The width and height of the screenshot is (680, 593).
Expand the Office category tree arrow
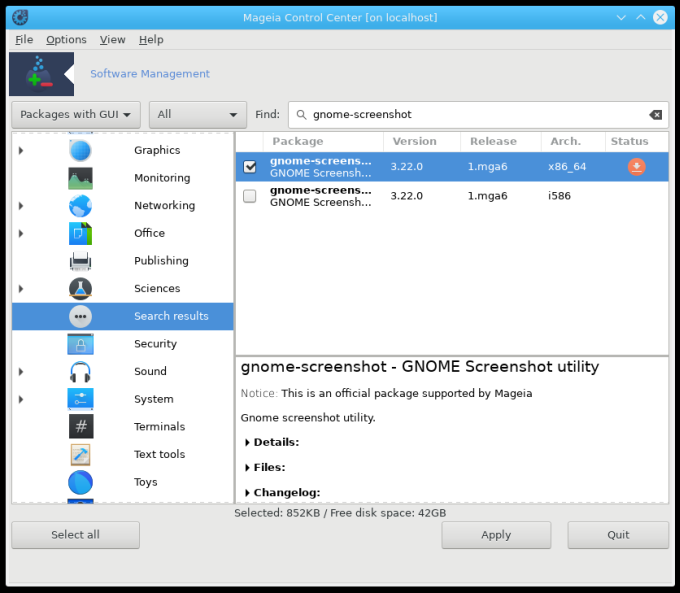click(x=21, y=233)
